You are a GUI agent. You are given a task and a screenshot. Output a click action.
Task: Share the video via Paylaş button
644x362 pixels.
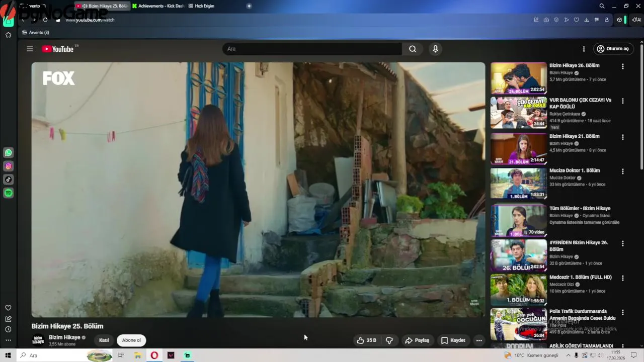click(x=418, y=340)
